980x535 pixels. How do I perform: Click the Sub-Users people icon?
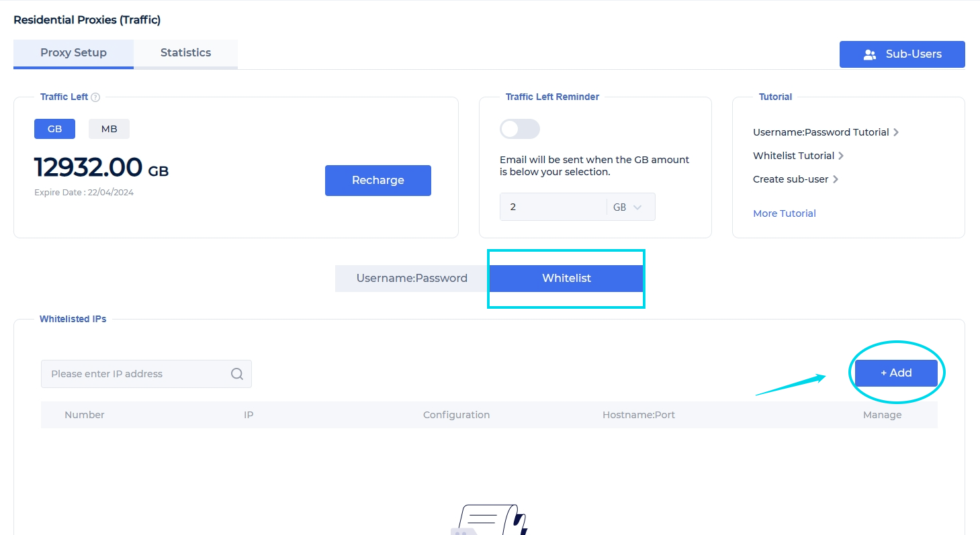870,54
